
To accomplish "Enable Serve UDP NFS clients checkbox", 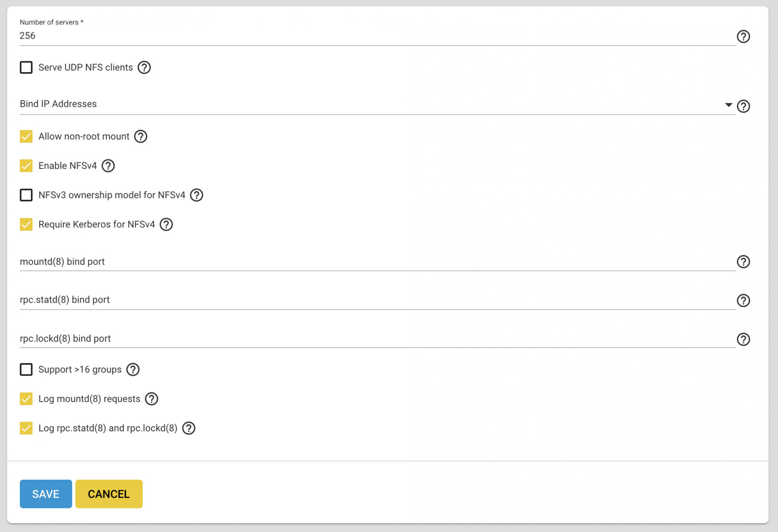I will click(26, 67).
